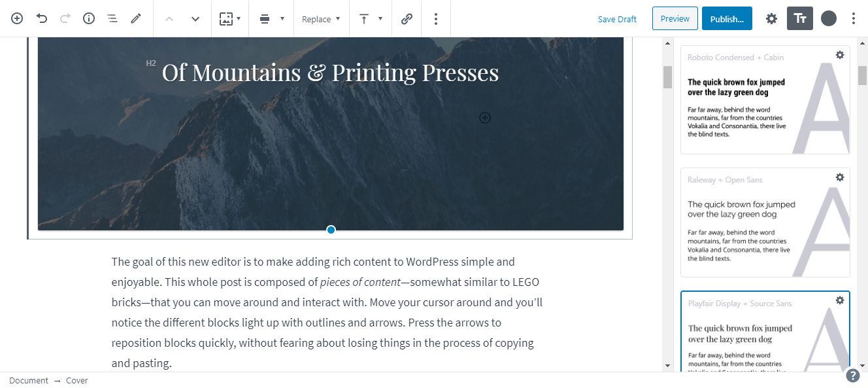Open the block inserter
Image resolution: width=868 pixels, height=388 pixels.
point(16,18)
